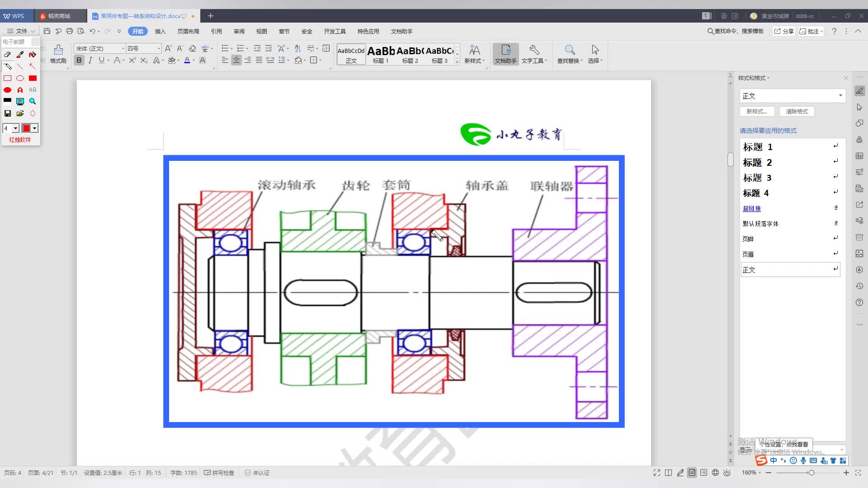Toggle center alignment
Image resolution: width=868 pixels, height=488 pixels.
pos(236,60)
